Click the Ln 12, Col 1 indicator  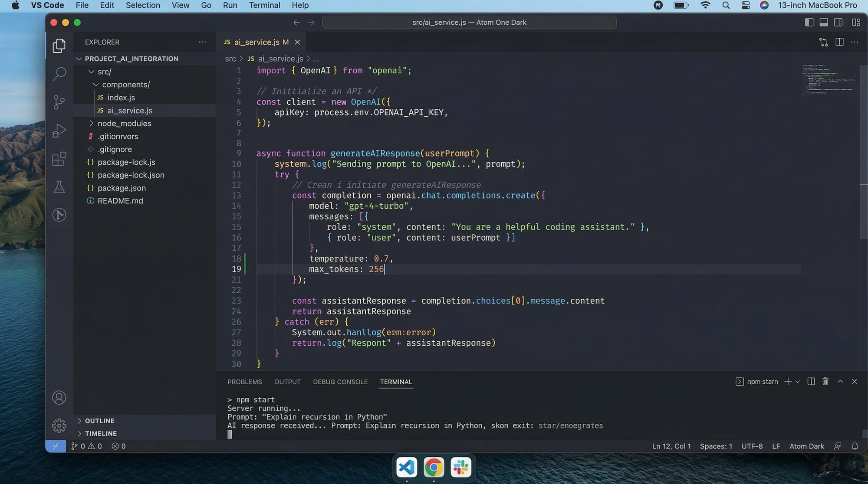coord(671,446)
